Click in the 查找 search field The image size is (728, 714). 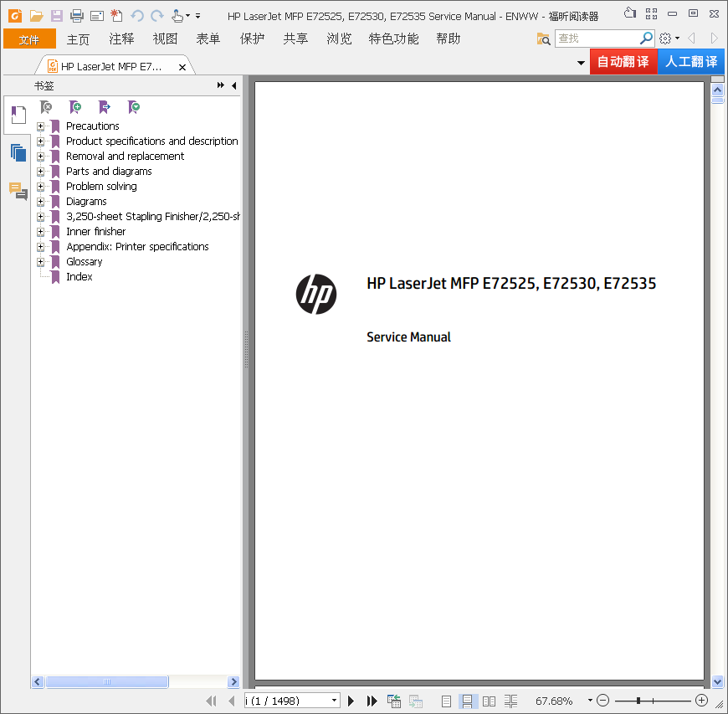597,39
